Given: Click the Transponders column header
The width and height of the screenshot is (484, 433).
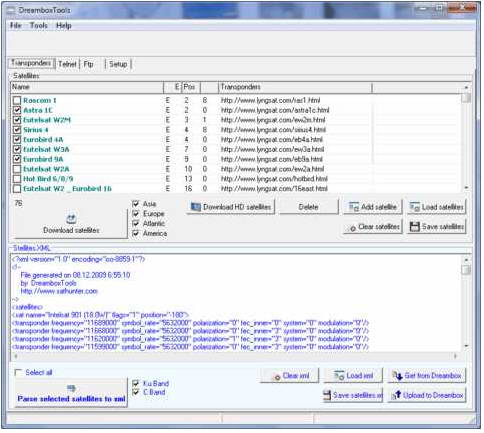Looking at the screenshot, I should click(x=295, y=87).
